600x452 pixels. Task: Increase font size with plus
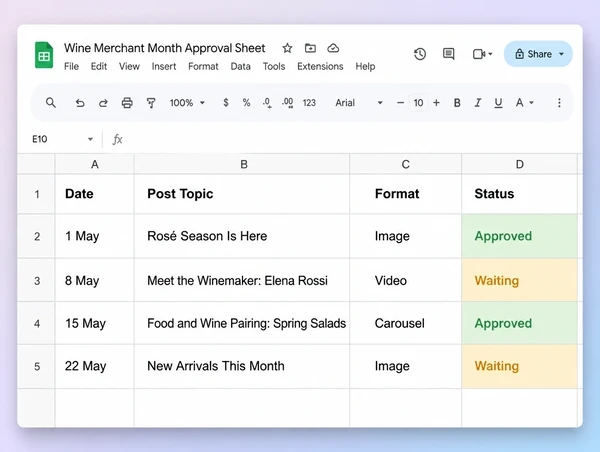click(436, 103)
